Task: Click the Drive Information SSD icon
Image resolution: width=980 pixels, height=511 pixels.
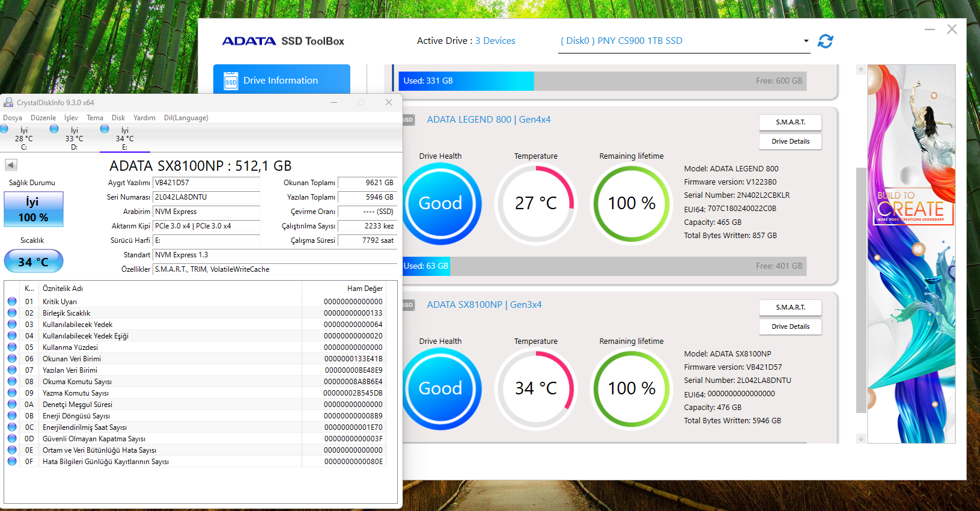Action: (x=231, y=81)
